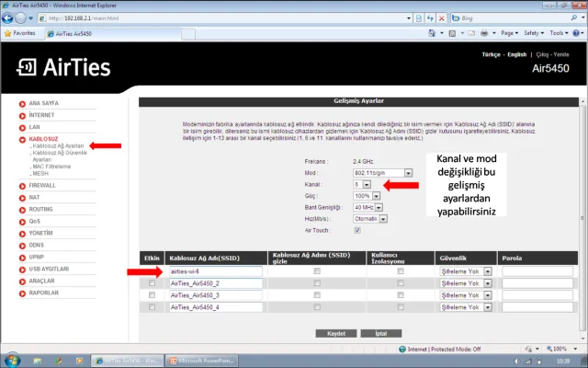Open the Page menu in command bar
588x368 pixels.
coord(509,33)
